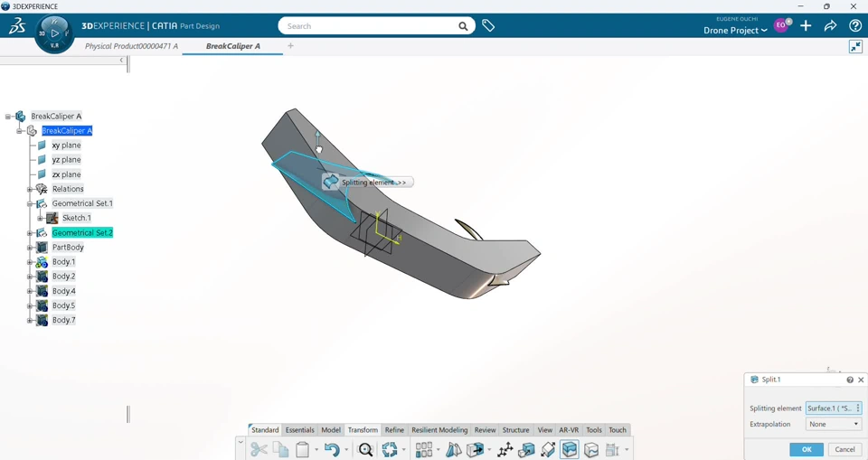Open the Pattern dropdown arrow

[x=438, y=450]
